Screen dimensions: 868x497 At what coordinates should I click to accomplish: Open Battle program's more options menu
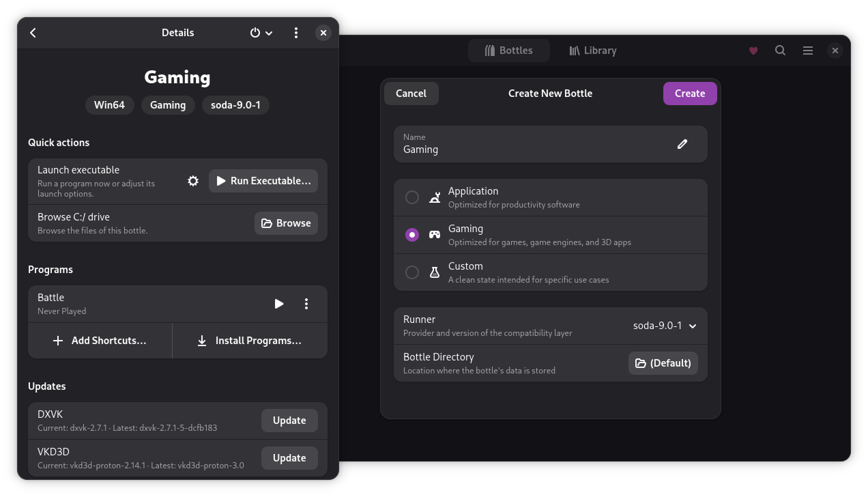(306, 304)
